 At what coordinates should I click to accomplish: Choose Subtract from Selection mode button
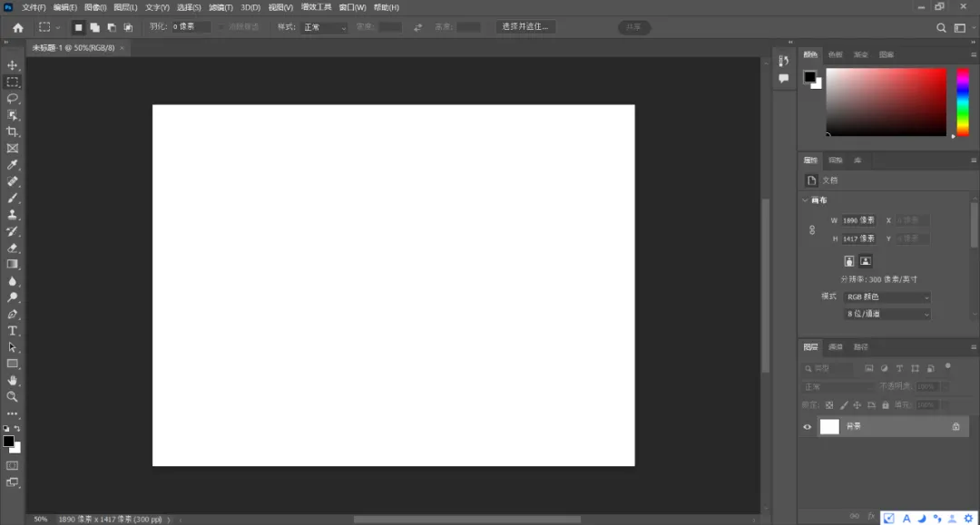pyautogui.click(x=112, y=27)
